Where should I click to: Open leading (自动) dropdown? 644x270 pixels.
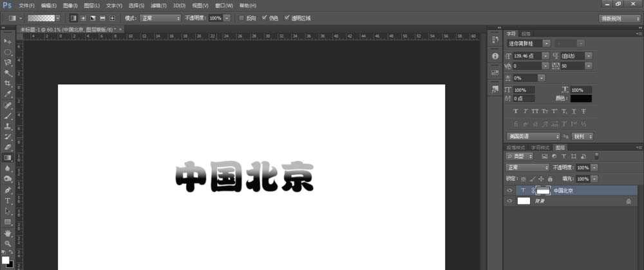pyautogui.click(x=589, y=56)
